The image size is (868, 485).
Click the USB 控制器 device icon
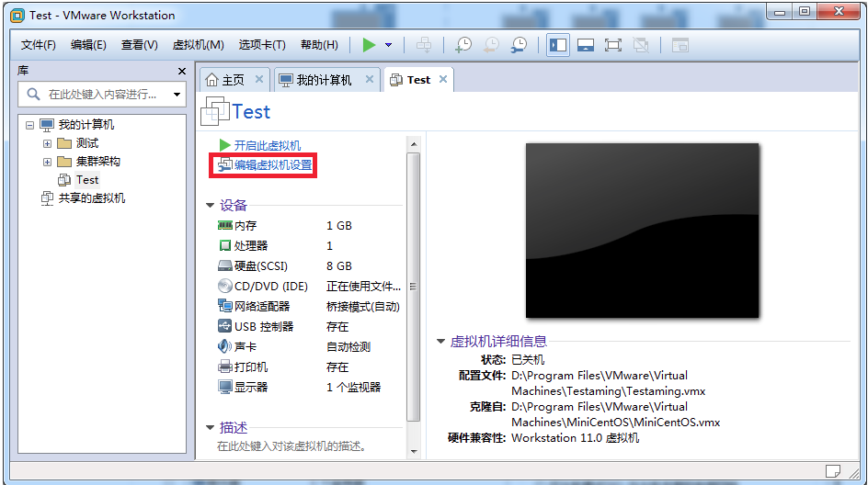click(224, 326)
